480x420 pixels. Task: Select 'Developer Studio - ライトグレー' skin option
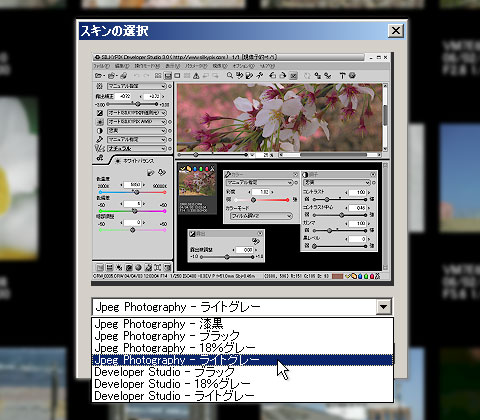pos(242,396)
